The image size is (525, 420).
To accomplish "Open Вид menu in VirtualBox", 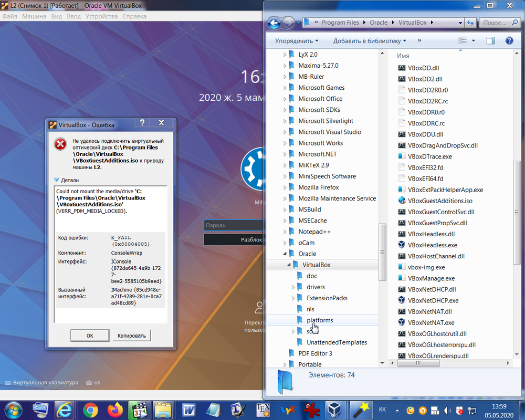I will click(57, 16).
